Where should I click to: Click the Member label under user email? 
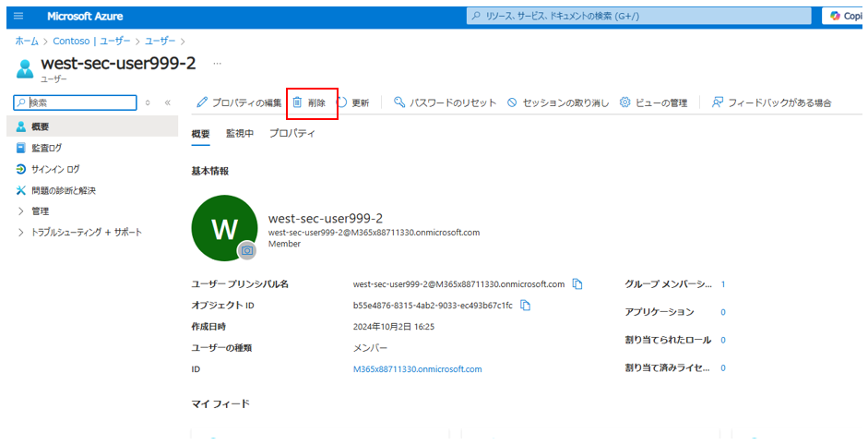pyautogui.click(x=284, y=244)
